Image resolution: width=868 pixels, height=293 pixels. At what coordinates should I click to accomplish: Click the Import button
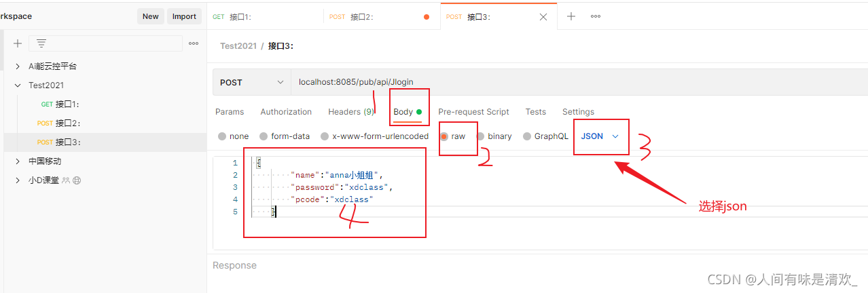(184, 16)
